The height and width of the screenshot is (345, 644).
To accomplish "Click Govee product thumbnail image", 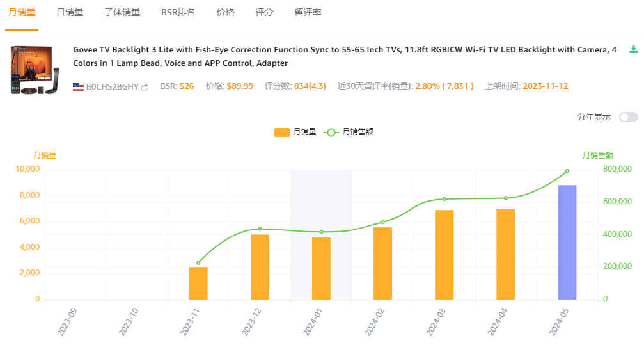I will coord(35,70).
